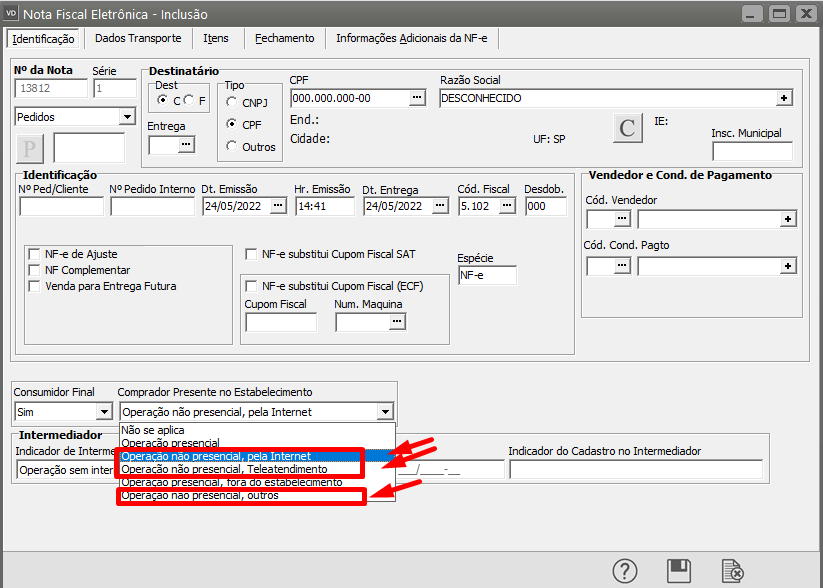The height and width of the screenshot is (588, 823).
Task: Toggle NF-e substitui Cupom Fiscal SAT
Action: [252, 254]
